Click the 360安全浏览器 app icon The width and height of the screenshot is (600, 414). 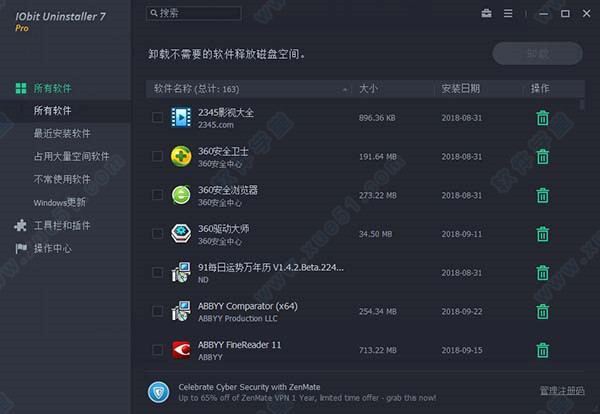181,195
